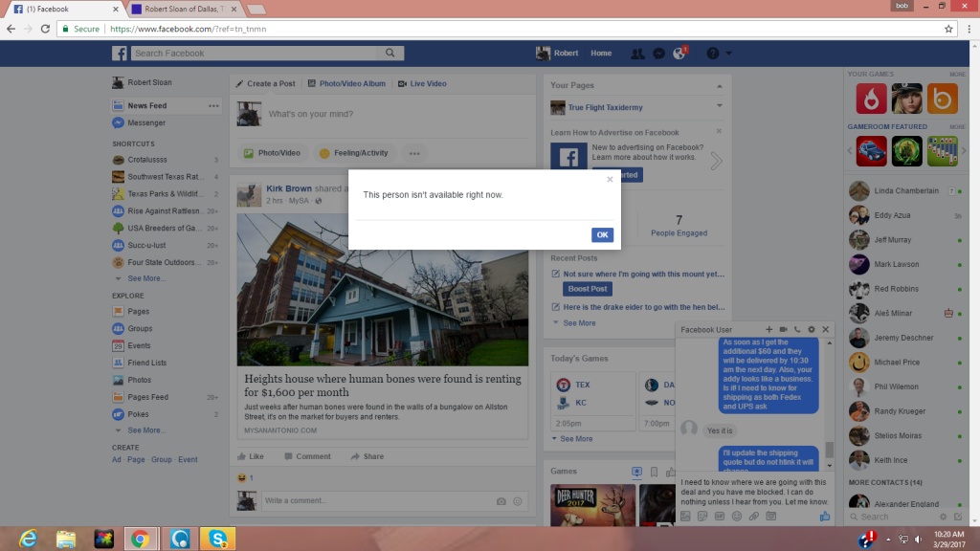Start video call in chat window

pyautogui.click(x=783, y=329)
